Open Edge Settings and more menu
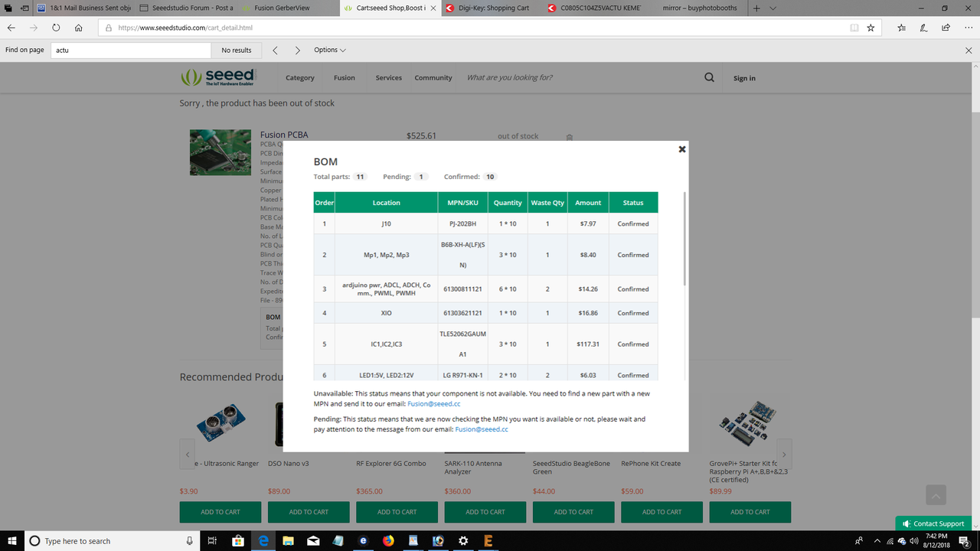The height and width of the screenshot is (551, 980). (968, 28)
